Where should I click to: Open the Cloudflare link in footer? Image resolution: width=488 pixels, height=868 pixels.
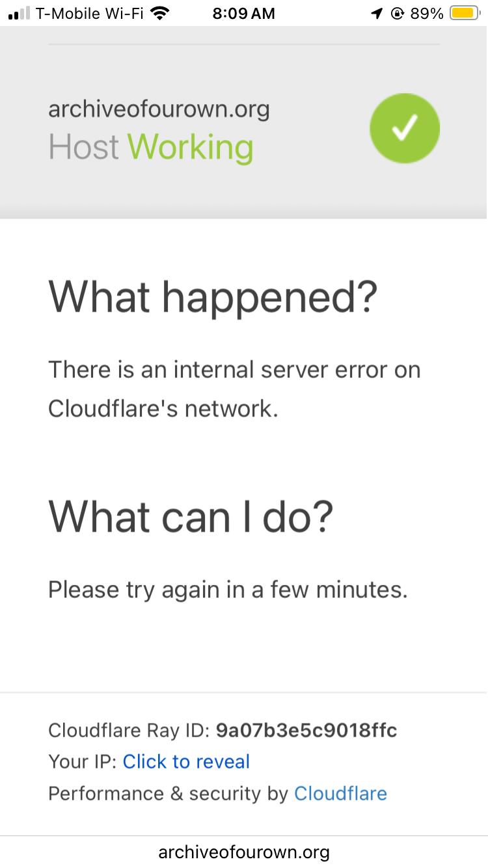340,794
